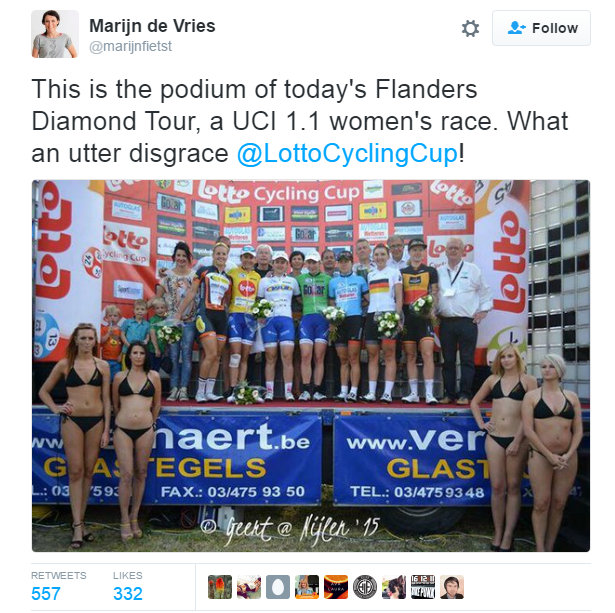Viewport: 615px width, 613px height.
Task: Click the LIKES label
Action: pyautogui.click(x=128, y=575)
